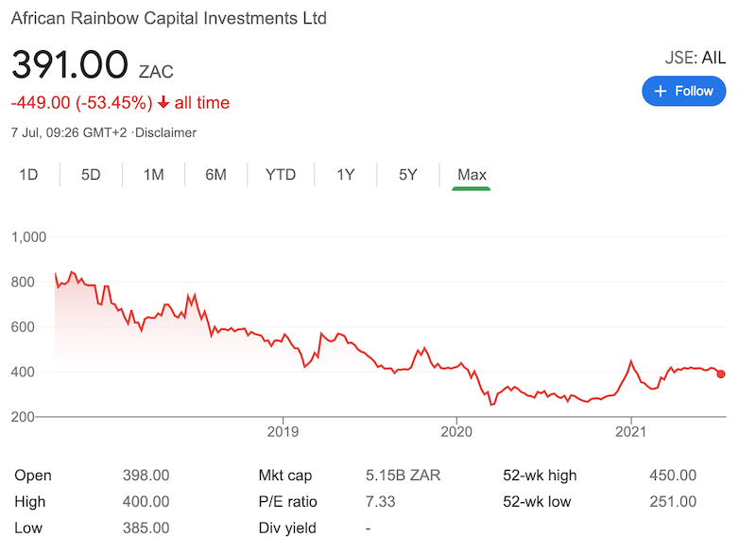The image size is (756, 554).
Task: Click the P/E ratio value 7.33
Action: click(x=380, y=501)
